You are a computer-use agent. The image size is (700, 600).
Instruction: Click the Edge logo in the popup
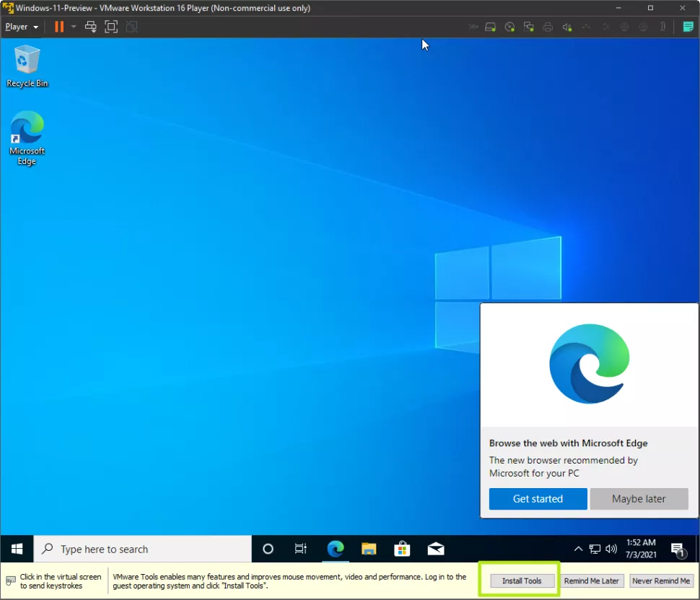tap(590, 364)
